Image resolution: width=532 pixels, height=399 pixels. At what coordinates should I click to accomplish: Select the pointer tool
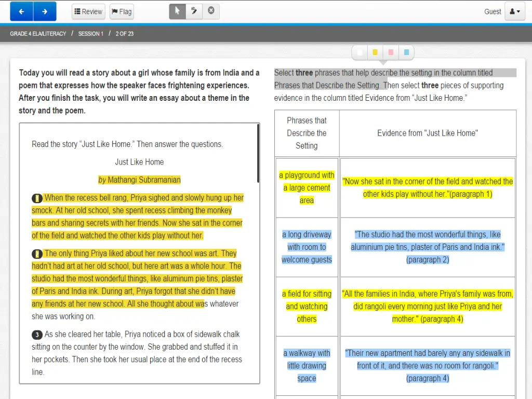pos(178,11)
